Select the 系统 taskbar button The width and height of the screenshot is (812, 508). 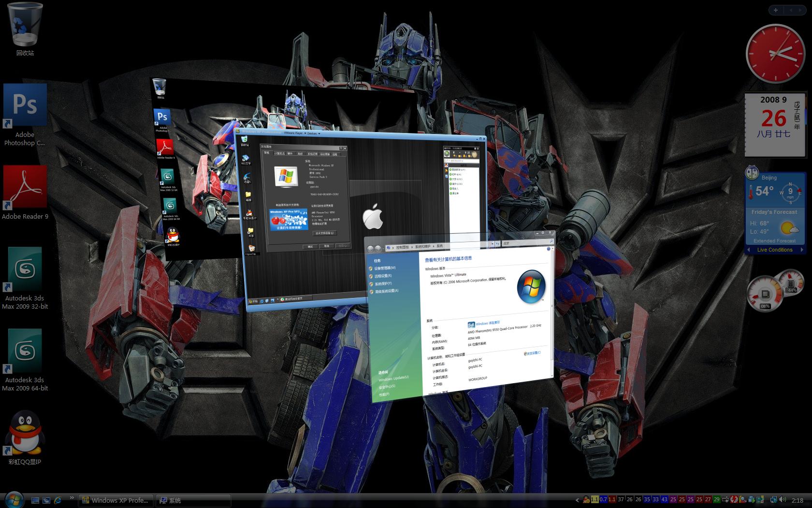(193, 500)
